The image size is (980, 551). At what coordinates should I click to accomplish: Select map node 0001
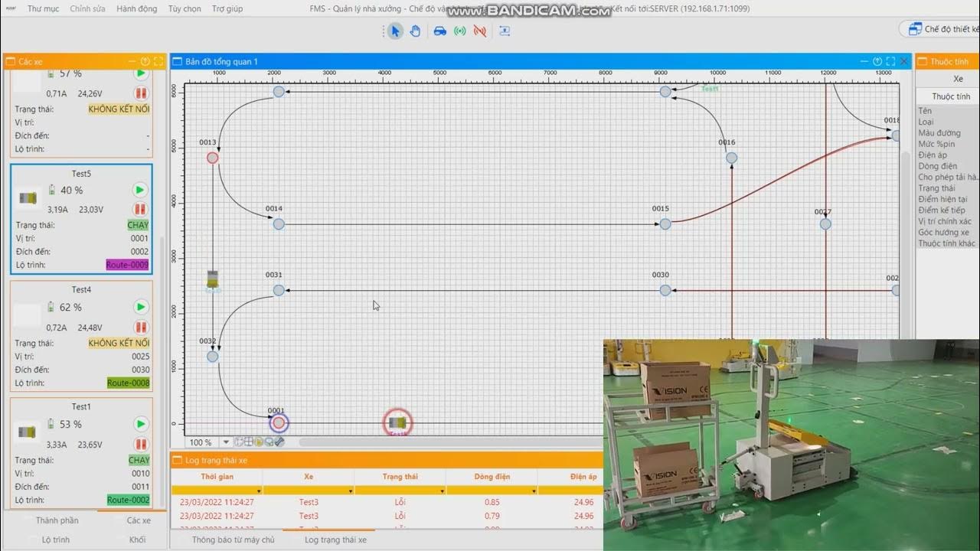point(279,422)
